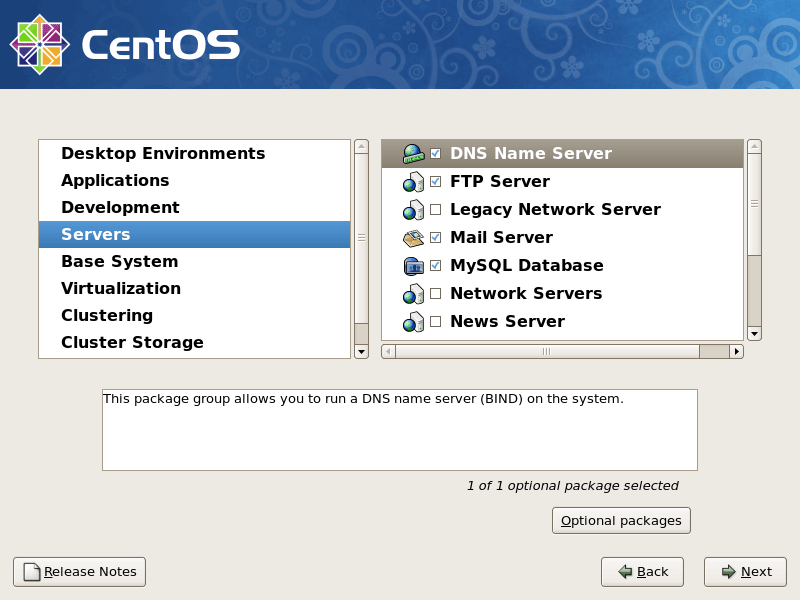
Task: Click the MySQL Database icon
Action: (413, 266)
